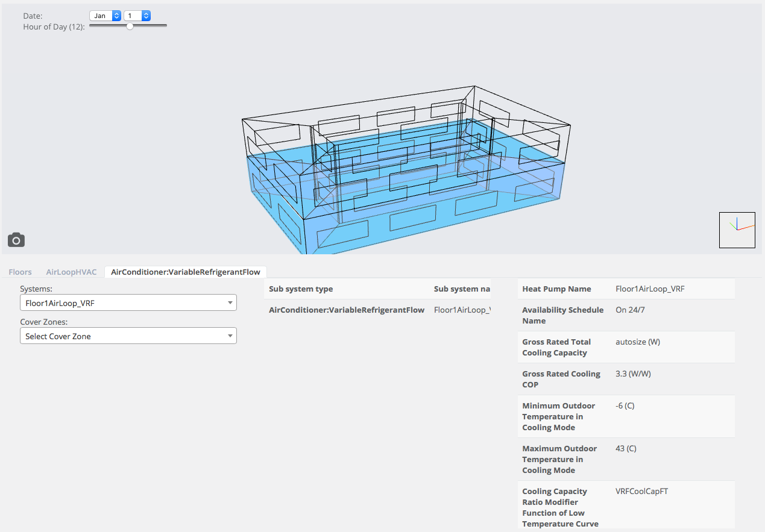Click the Heat Pump Name label
The height and width of the screenshot is (532, 765).
click(x=556, y=289)
